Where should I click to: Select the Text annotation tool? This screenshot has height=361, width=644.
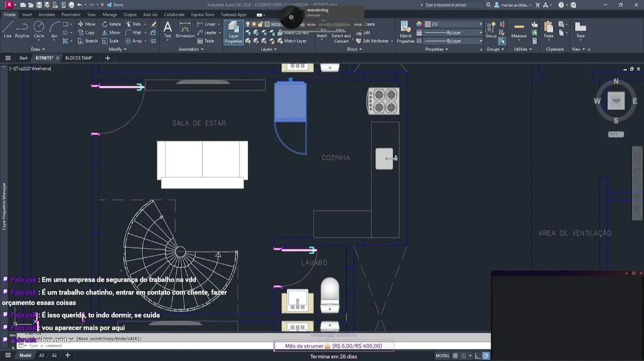167,30
